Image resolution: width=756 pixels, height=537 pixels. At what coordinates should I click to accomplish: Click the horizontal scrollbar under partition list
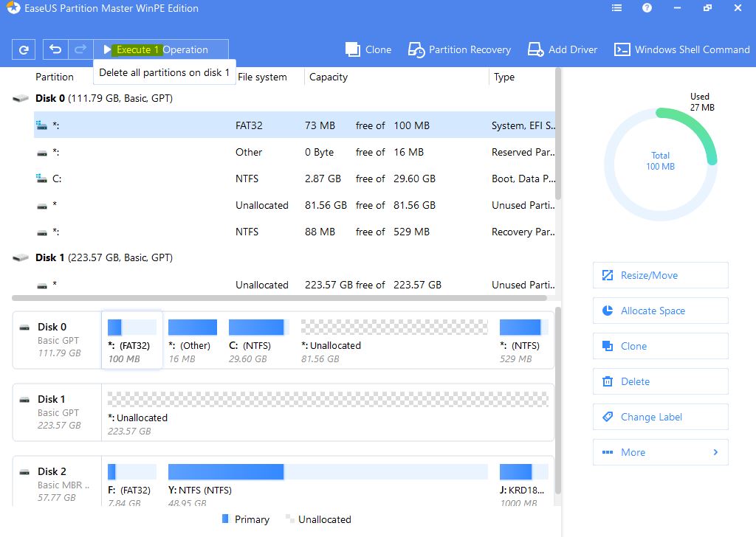point(279,298)
